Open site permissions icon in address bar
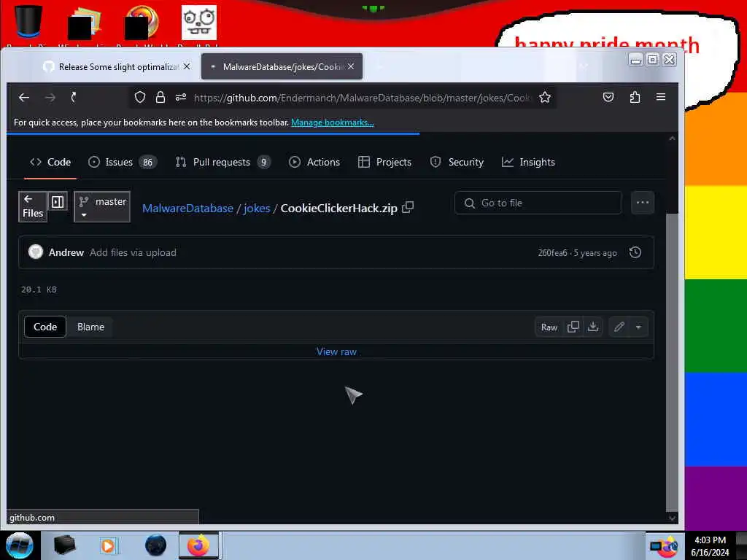The height and width of the screenshot is (560, 747). pos(181,97)
